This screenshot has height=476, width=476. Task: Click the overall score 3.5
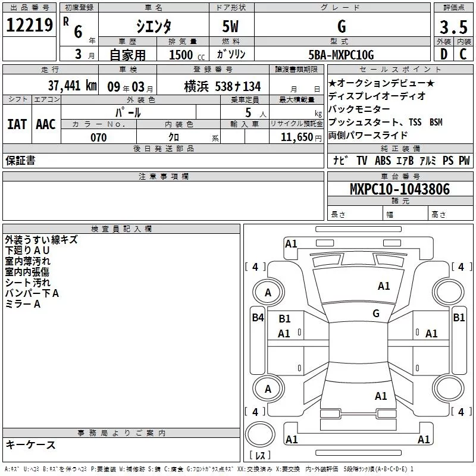(453, 27)
